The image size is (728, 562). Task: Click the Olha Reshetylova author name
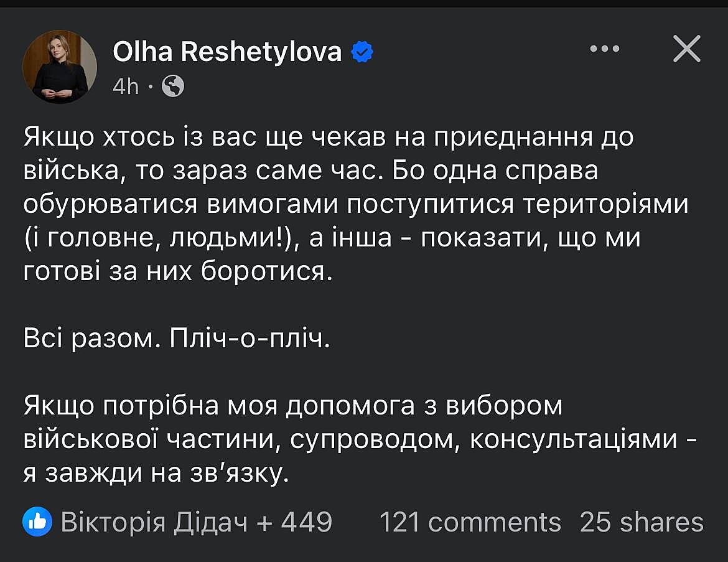pyautogui.click(x=227, y=52)
